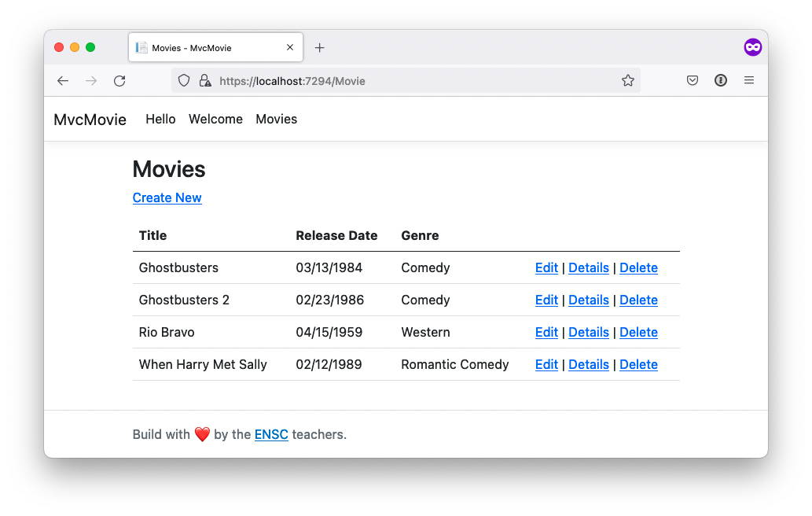Show site security info via padlock icon
Image resolution: width=812 pixels, height=516 pixels.
click(205, 80)
